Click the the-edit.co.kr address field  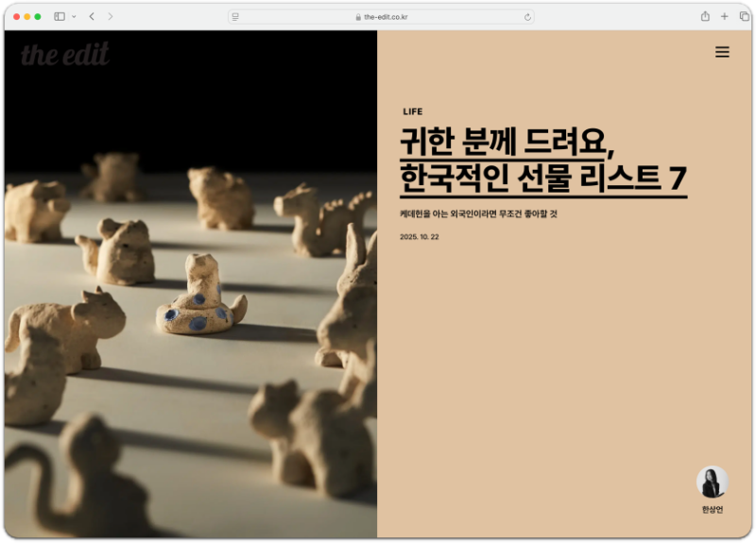click(381, 17)
